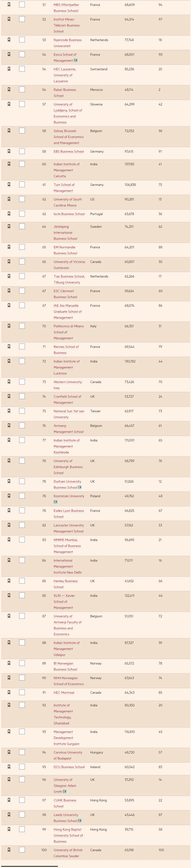Bookmark the BI Norwegian Business School row
This screenshot has height=868, width=191.
tap(9, 663)
